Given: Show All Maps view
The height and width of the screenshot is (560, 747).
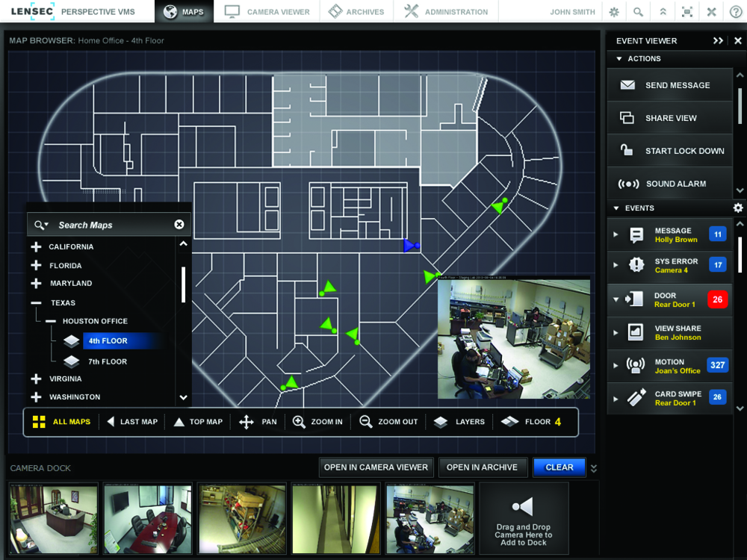Looking at the screenshot, I should coord(62,421).
